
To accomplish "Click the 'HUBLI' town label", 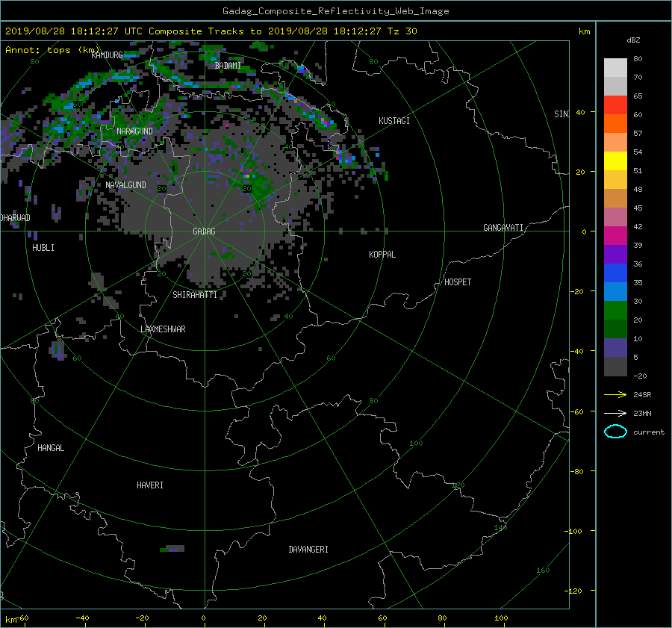I will 43,248.
